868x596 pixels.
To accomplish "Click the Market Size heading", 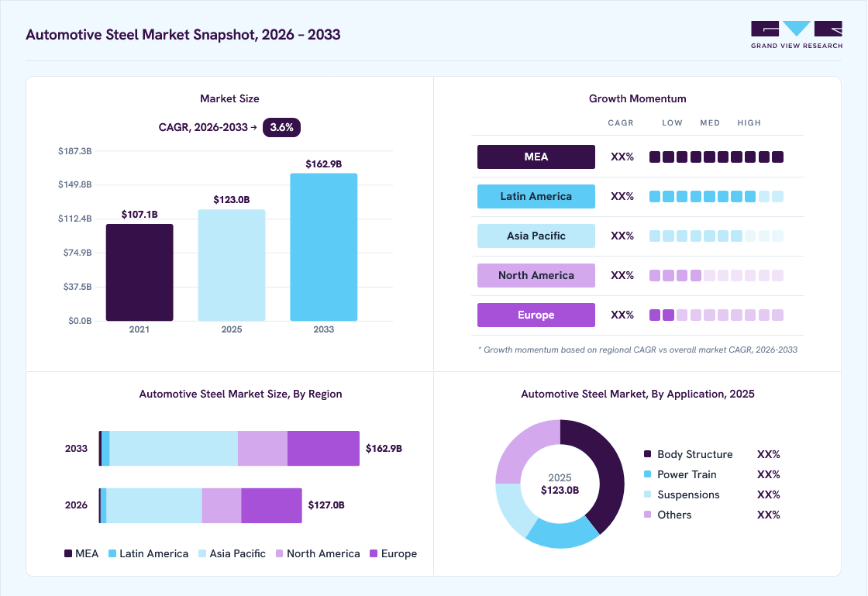I will (x=229, y=98).
